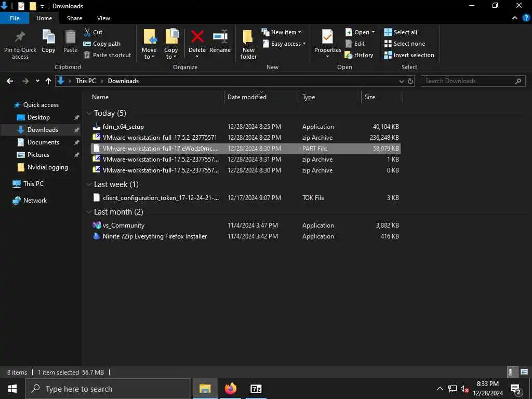
Task: Select Paste shortcut command
Action: point(107,55)
